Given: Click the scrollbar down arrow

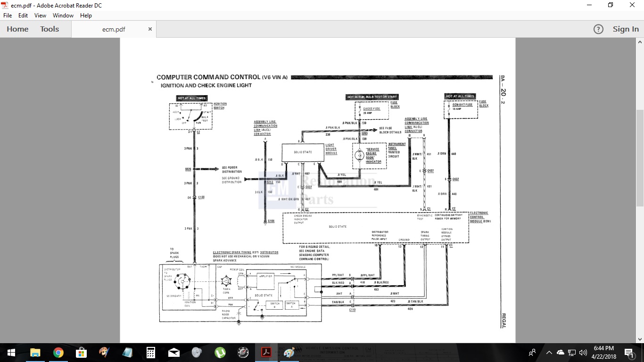Looking at the screenshot, I should (640, 339).
